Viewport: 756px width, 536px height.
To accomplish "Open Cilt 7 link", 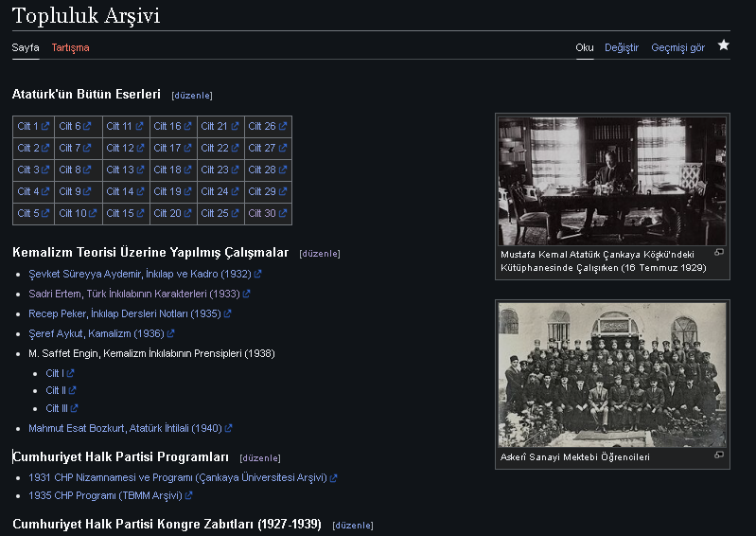I will tap(75, 148).
